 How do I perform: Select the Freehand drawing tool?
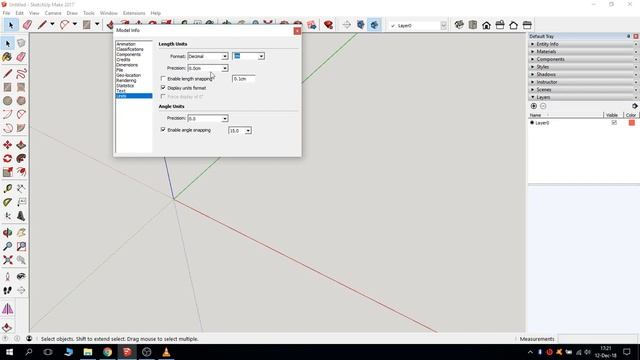(x=21, y=73)
